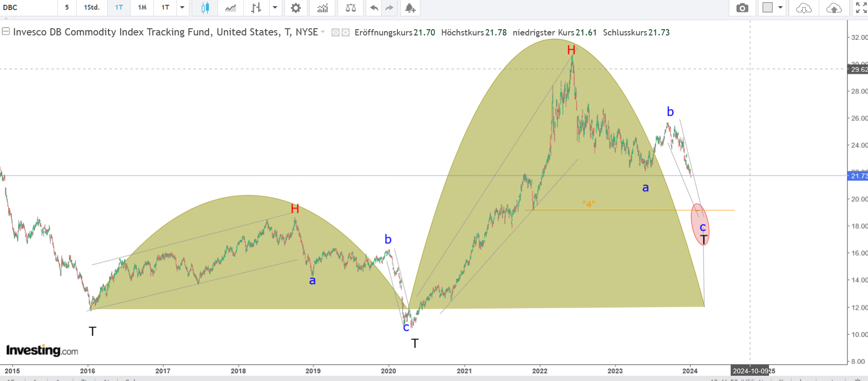Click the DBC symbol search field
Image resolution: width=868 pixels, height=381 pixels.
[x=29, y=8]
